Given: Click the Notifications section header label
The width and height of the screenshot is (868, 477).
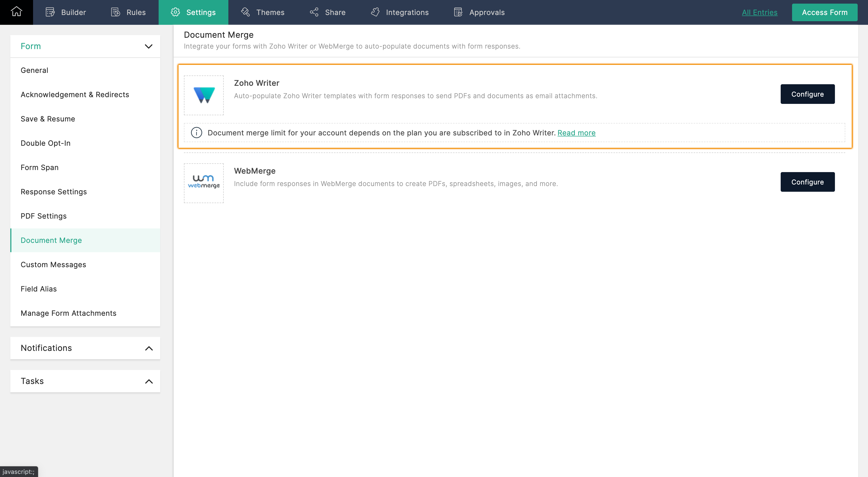Looking at the screenshot, I should tap(46, 348).
